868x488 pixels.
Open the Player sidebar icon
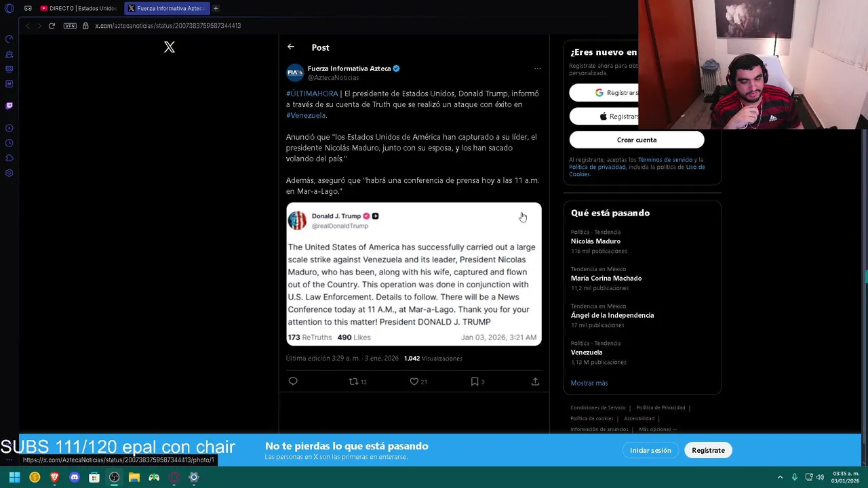point(9,128)
